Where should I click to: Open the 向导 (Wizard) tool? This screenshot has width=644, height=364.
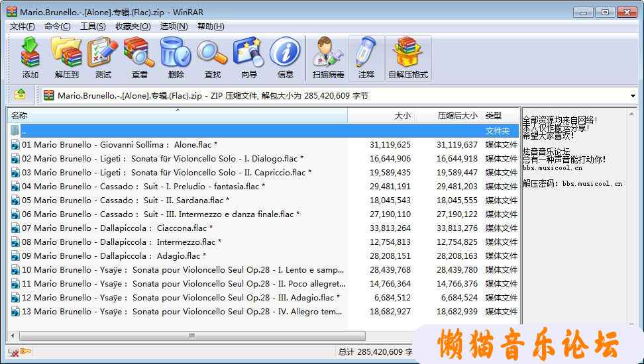pyautogui.click(x=249, y=52)
